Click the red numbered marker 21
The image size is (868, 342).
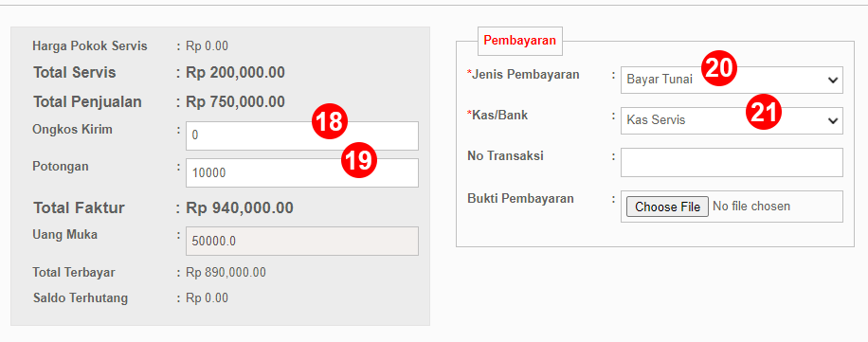pyautogui.click(x=764, y=113)
